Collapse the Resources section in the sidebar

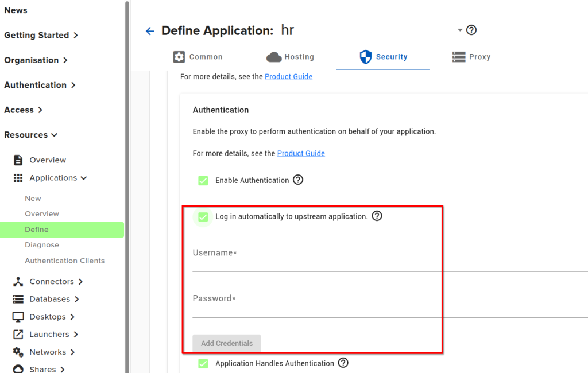click(x=55, y=134)
